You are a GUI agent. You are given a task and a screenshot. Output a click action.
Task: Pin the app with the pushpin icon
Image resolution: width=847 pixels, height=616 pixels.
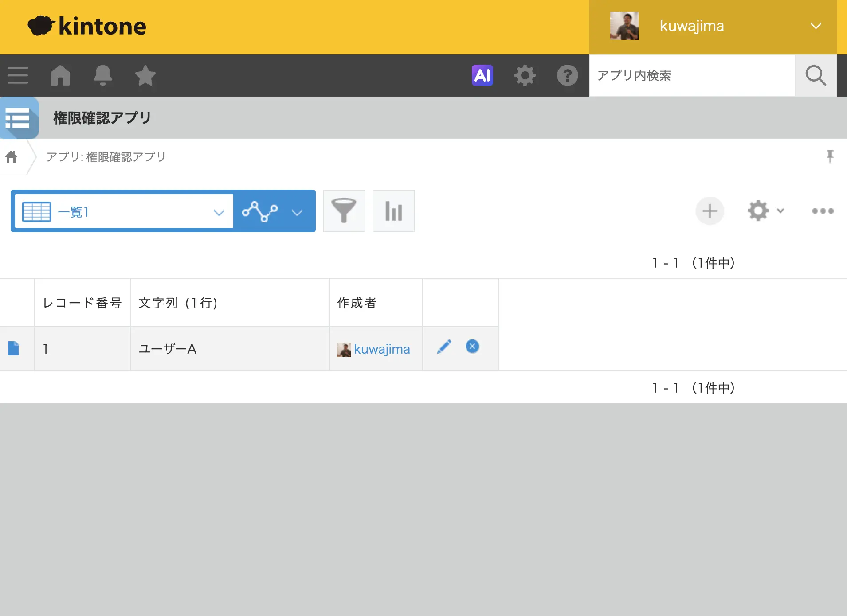pyautogui.click(x=830, y=156)
